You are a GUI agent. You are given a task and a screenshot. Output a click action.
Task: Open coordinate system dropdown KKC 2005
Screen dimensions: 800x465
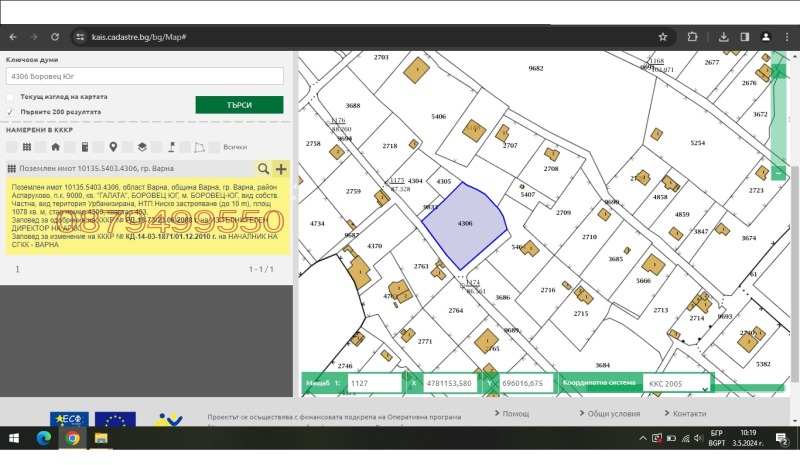click(x=676, y=383)
